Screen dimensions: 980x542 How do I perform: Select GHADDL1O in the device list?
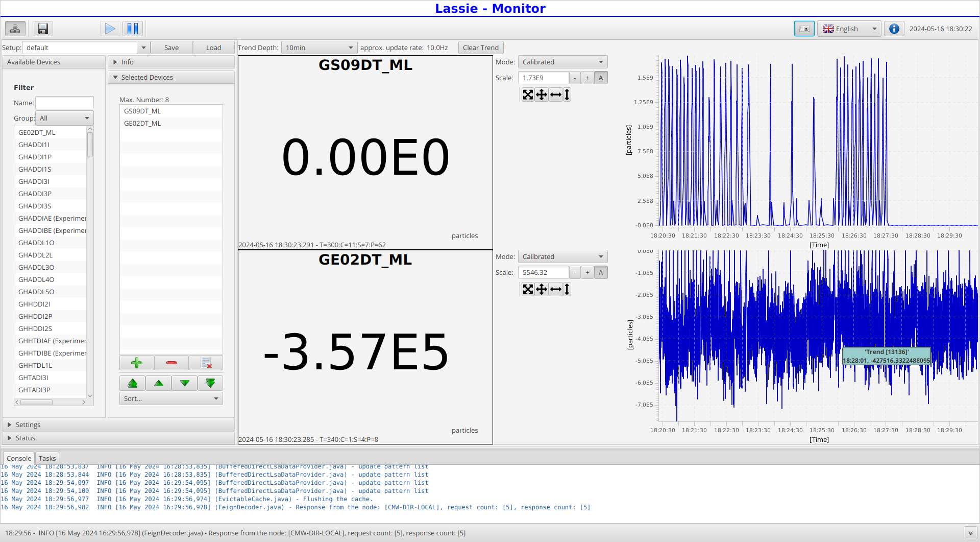tap(51, 243)
